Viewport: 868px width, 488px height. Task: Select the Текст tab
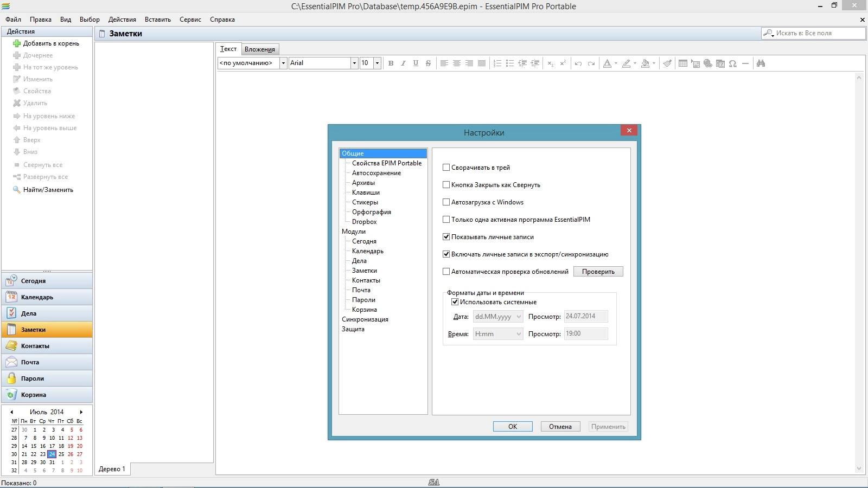point(228,49)
